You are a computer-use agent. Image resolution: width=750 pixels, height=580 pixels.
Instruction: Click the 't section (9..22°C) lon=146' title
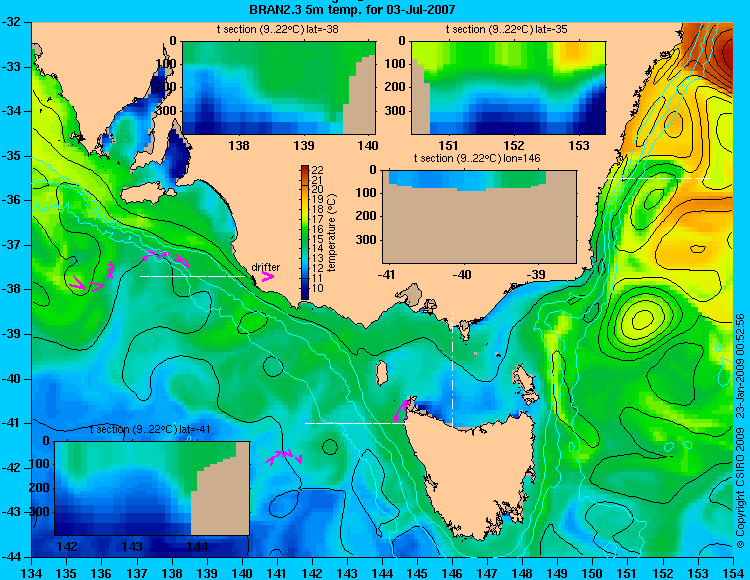click(x=477, y=158)
